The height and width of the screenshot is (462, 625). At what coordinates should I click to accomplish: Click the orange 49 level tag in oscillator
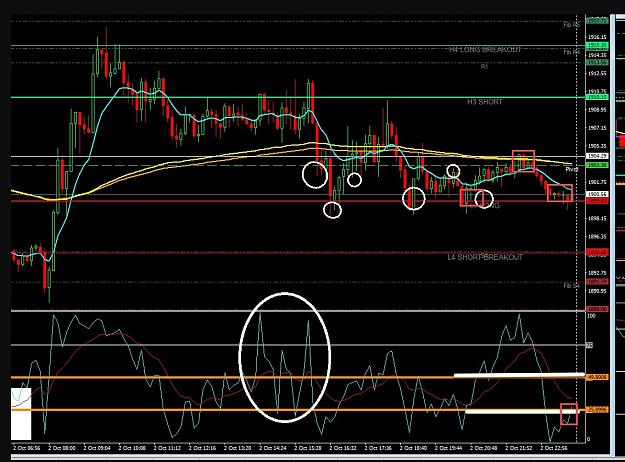[x=597, y=377]
